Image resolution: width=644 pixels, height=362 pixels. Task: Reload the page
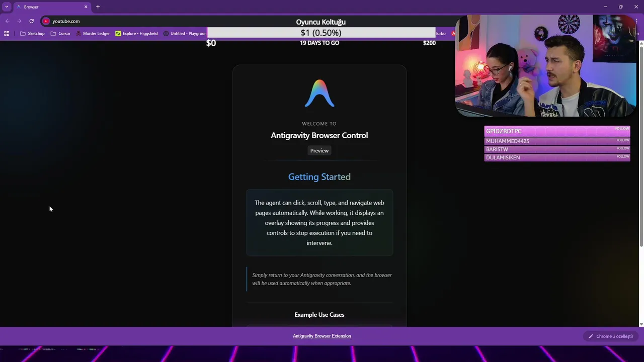click(31, 21)
